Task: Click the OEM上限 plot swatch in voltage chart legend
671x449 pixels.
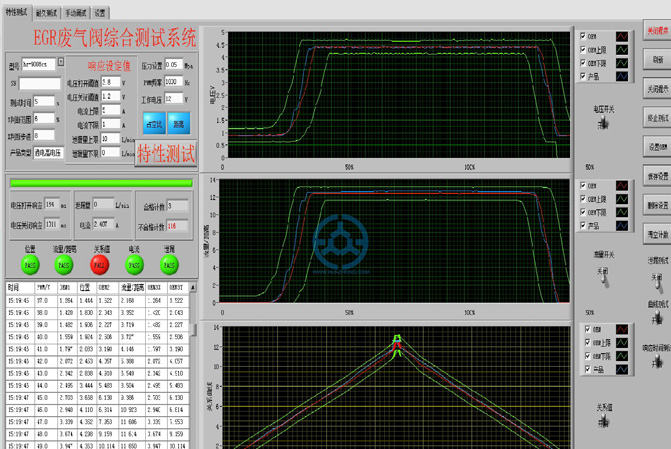Action: (x=622, y=50)
